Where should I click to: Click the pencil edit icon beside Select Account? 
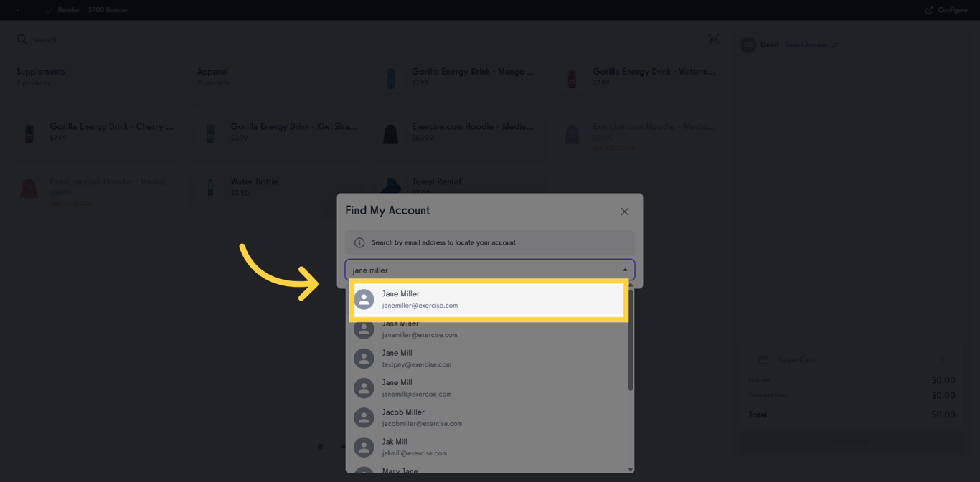[x=835, y=44]
